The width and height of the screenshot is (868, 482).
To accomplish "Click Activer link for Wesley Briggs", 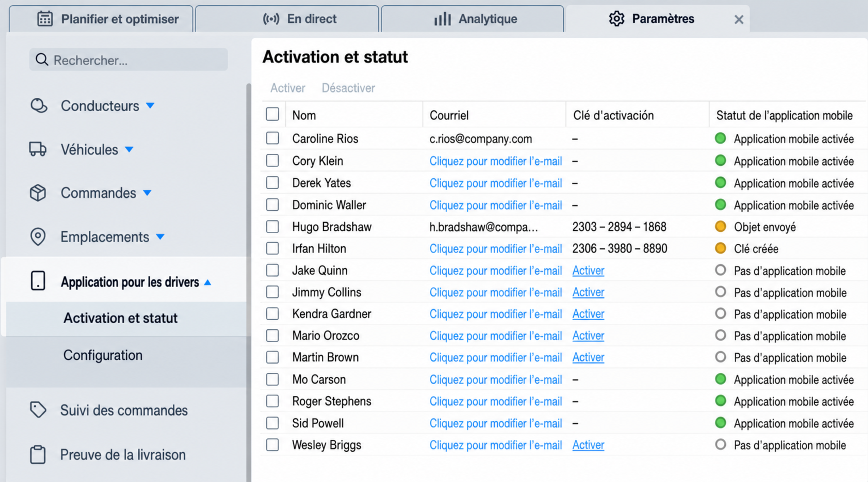I will (x=588, y=445).
